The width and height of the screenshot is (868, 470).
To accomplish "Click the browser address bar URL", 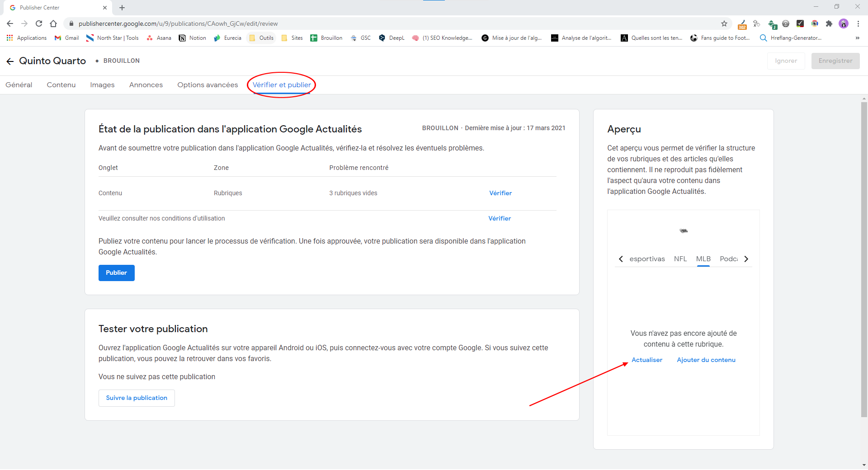I will [x=178, y=23].
